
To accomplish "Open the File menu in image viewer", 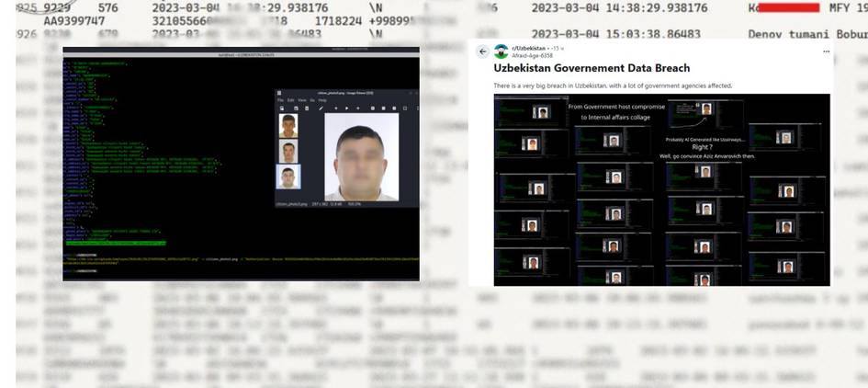I will coord(282,99).
